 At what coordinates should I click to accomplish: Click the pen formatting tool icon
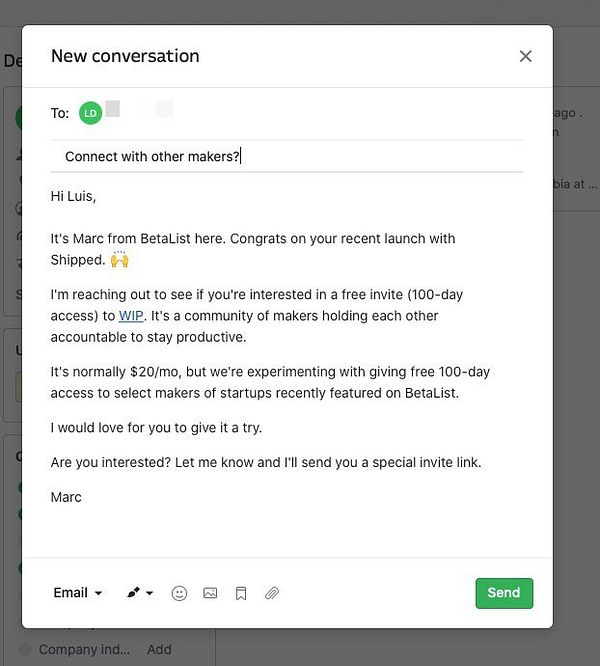pyautogui.click(x=134, y=593)
